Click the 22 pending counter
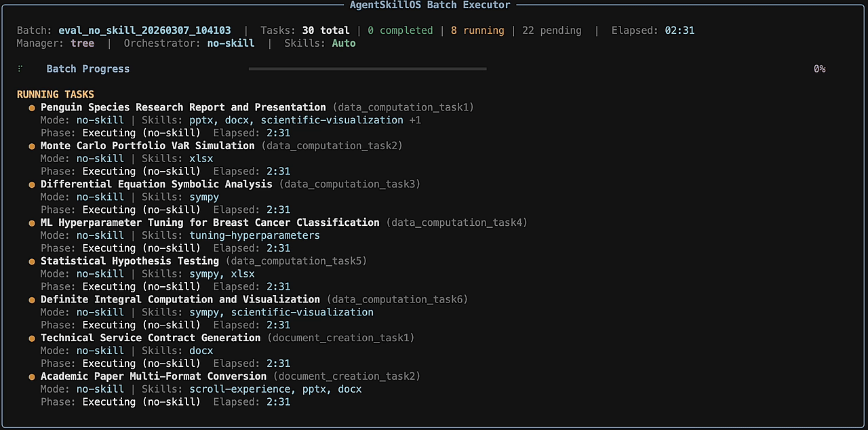 click(552, 31)
